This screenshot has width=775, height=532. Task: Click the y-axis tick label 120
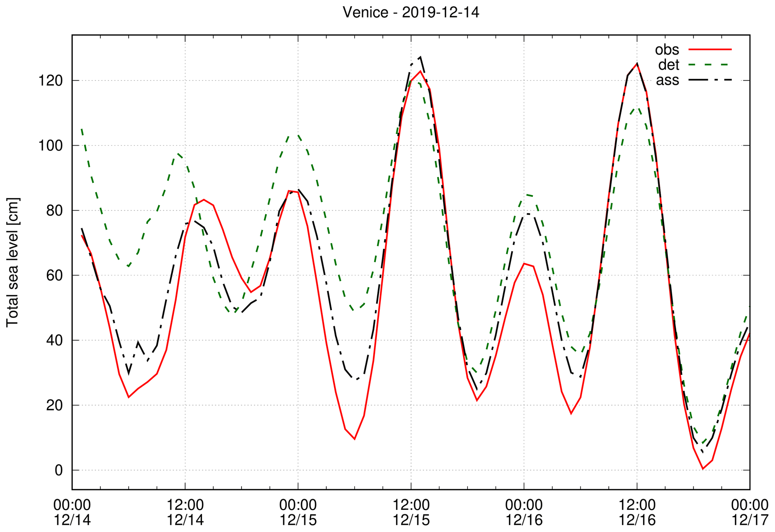coord(50,81)
